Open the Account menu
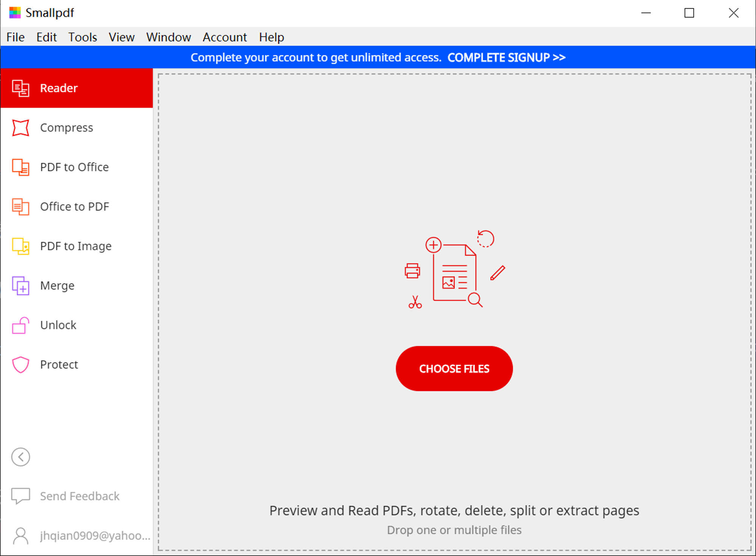 225,37
